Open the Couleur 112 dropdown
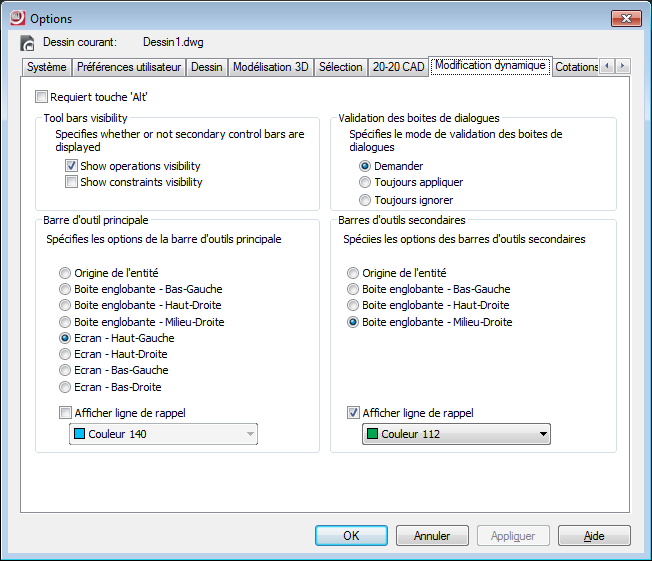This screenshot has width=652, height=561. pos(456,434)
